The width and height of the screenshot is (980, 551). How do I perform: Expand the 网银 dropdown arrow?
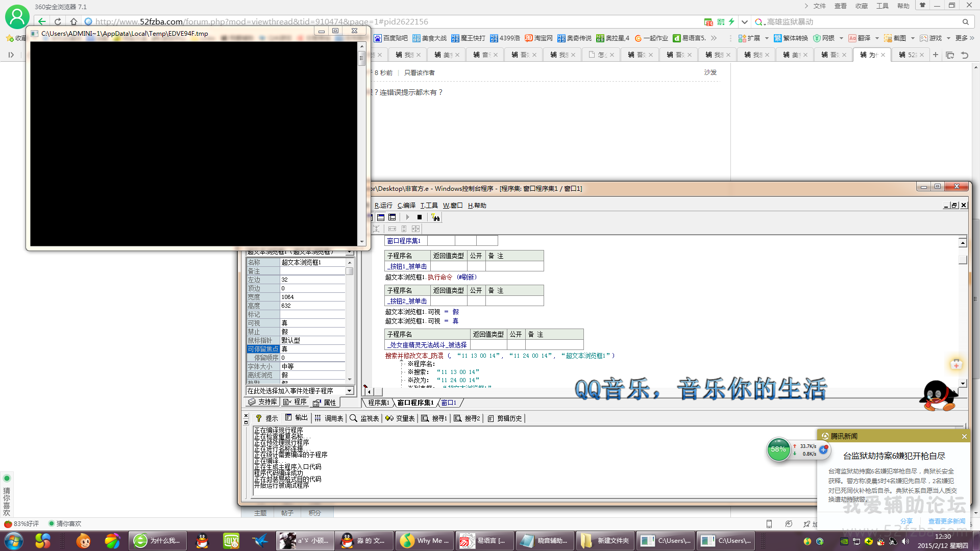pos(841,38)
